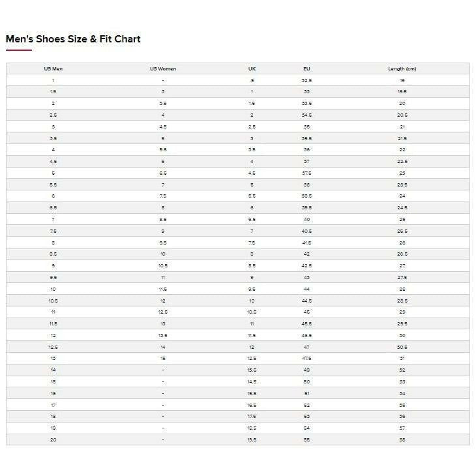This screenshot has width=476, height=476.
Task: Click the UK 19.5 cell
Action: 252,439
